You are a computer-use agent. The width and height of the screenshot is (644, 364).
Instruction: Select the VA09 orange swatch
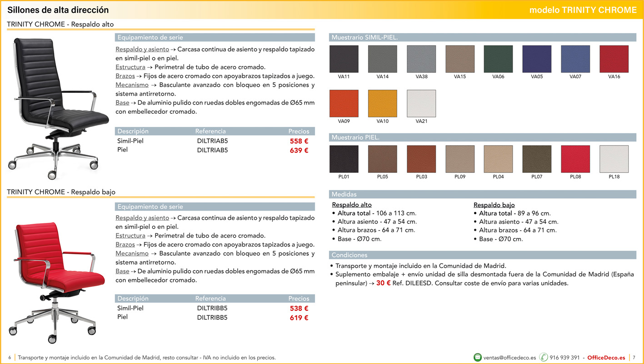pyautogui.click(x=344, y=103)
